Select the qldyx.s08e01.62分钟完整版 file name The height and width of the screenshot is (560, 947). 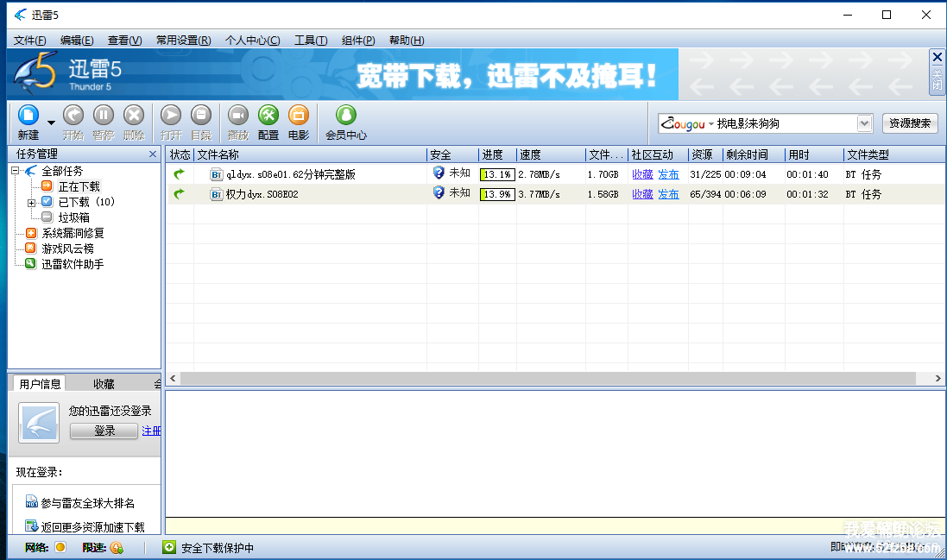point(291,174)
